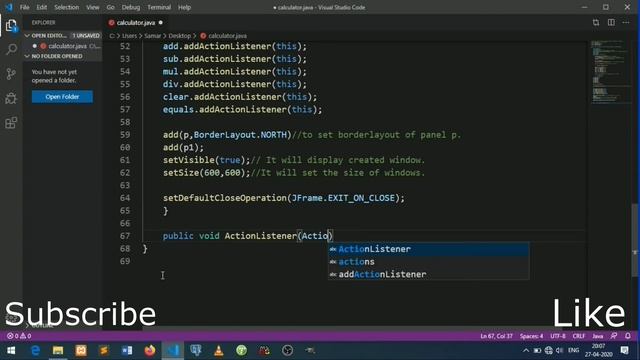Click the Visual Studio Code taskbar icon
Screen dimensions: 640x360
point(173,350)
